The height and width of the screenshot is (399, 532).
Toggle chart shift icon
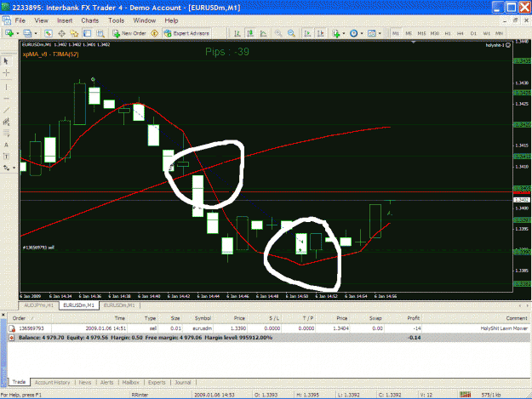point(320,33)
